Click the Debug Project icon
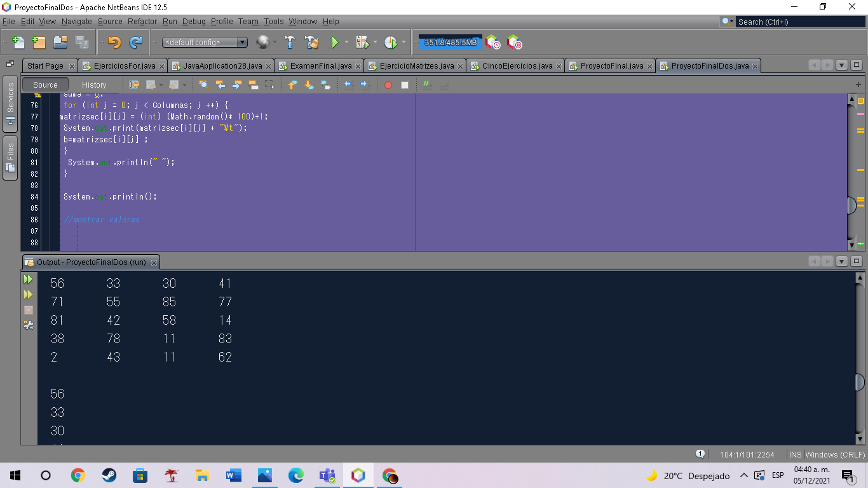The image size is (868, 488). [x=362, y=43]
